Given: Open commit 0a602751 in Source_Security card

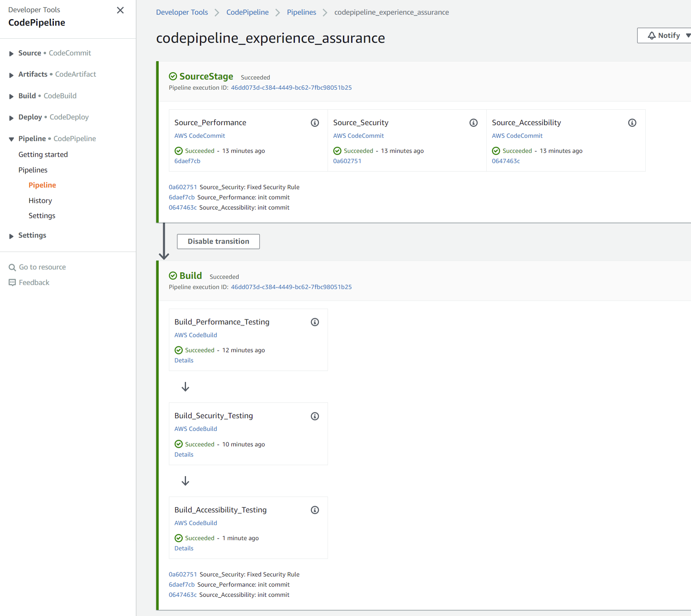Looking at the screenshot, I should 347,161.
